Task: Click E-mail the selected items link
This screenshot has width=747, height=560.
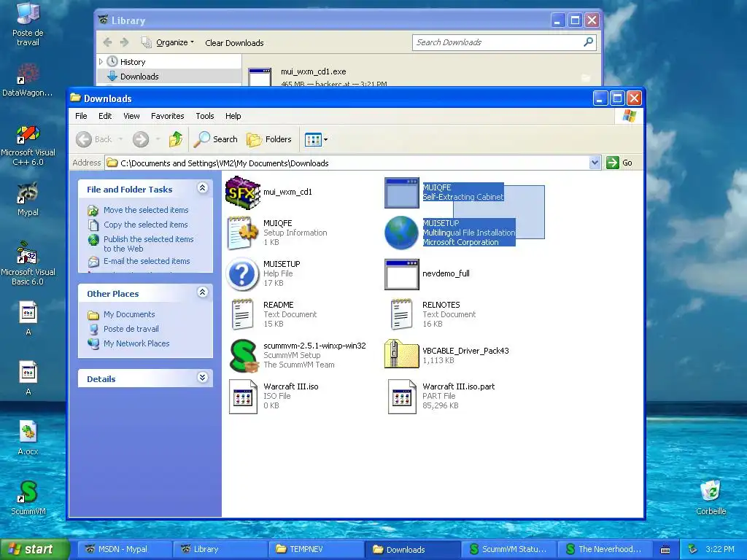Action: pos(147,261)
